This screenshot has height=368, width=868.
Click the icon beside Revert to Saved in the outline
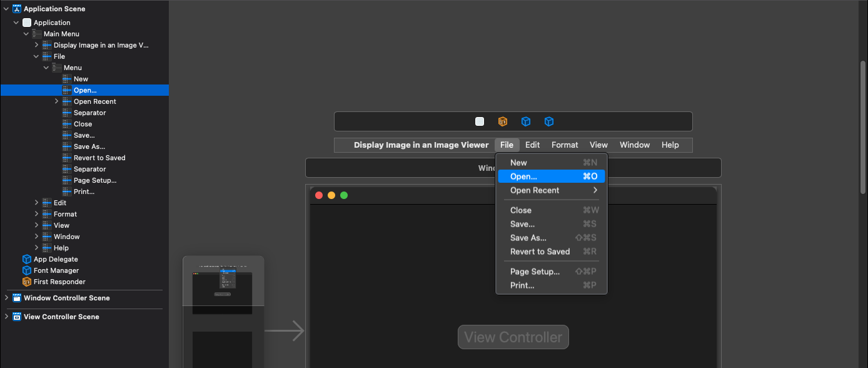coord(67,158)
